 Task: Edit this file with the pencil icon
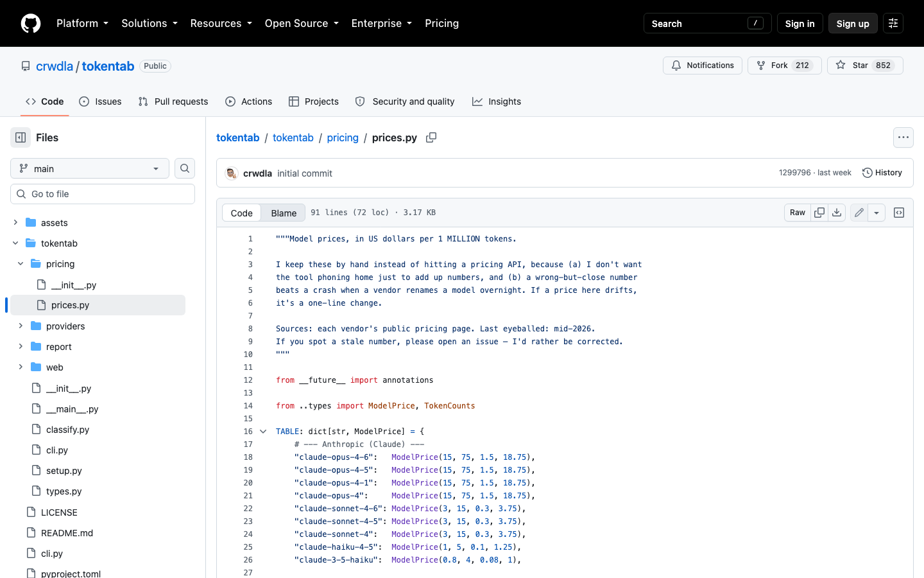click(859, 213)
